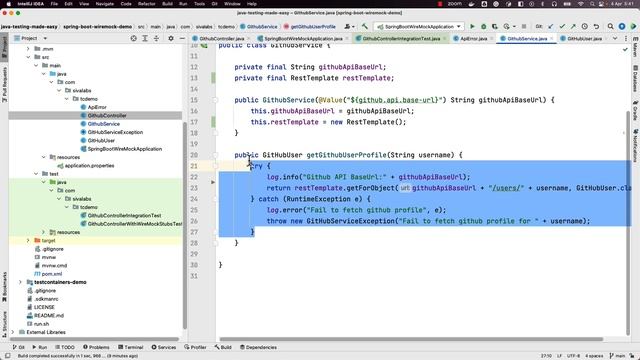
Task: Select opened file target icon in Project panel
Action: [133, 38]
